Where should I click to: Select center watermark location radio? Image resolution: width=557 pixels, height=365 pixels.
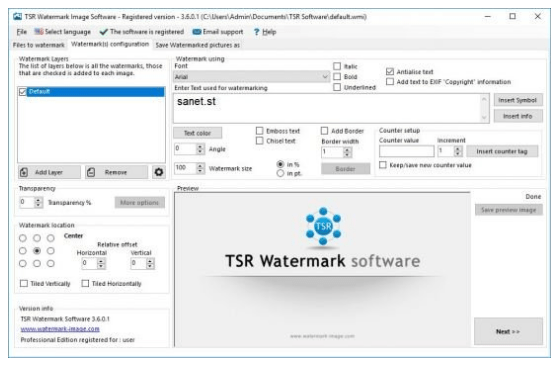[x=37, y=251]
